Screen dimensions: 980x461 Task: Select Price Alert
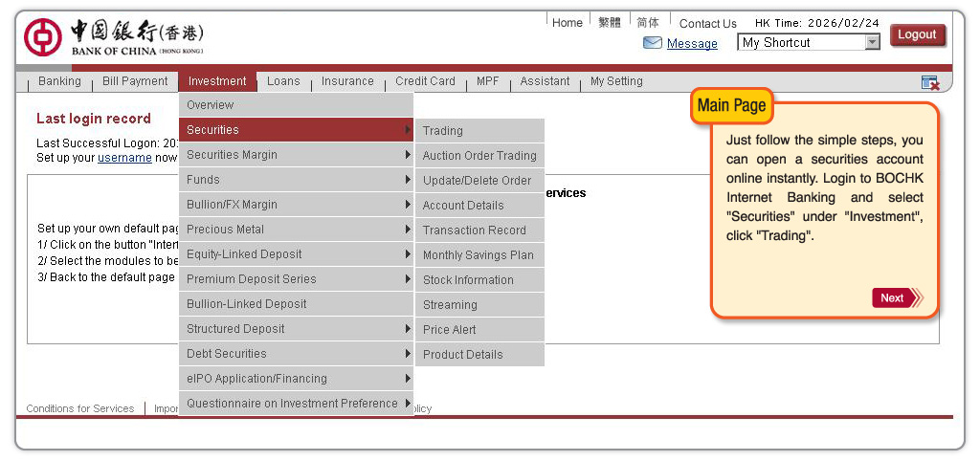(x=480, y=330)
